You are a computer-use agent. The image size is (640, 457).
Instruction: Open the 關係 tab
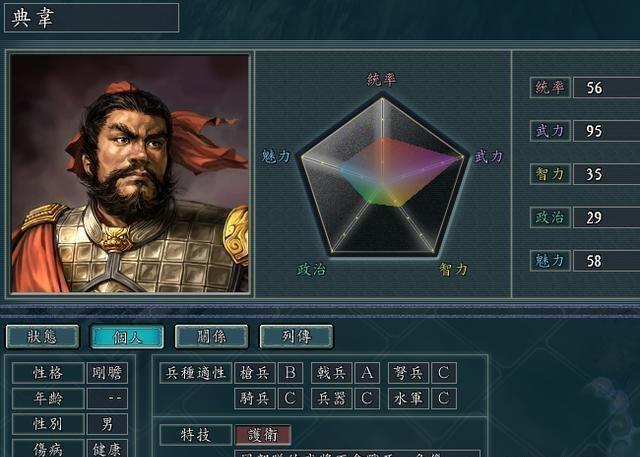[x=211, y=337]
